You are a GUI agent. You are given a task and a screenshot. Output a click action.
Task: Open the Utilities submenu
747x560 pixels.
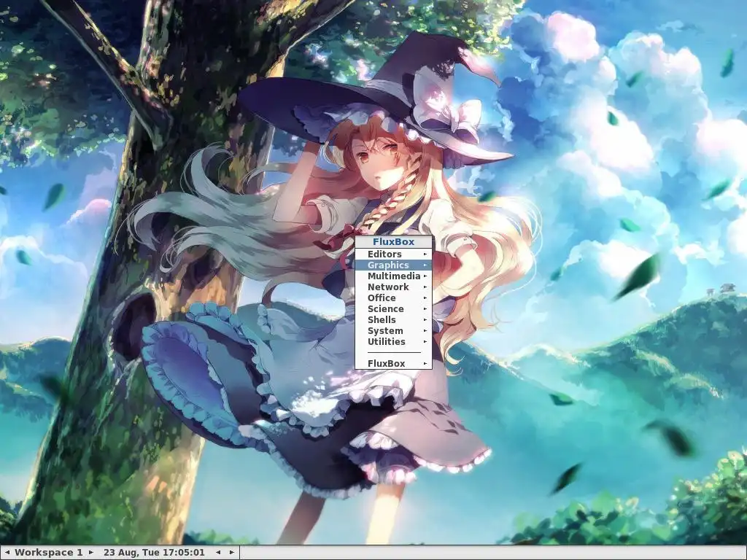click(x=393, y=342)
